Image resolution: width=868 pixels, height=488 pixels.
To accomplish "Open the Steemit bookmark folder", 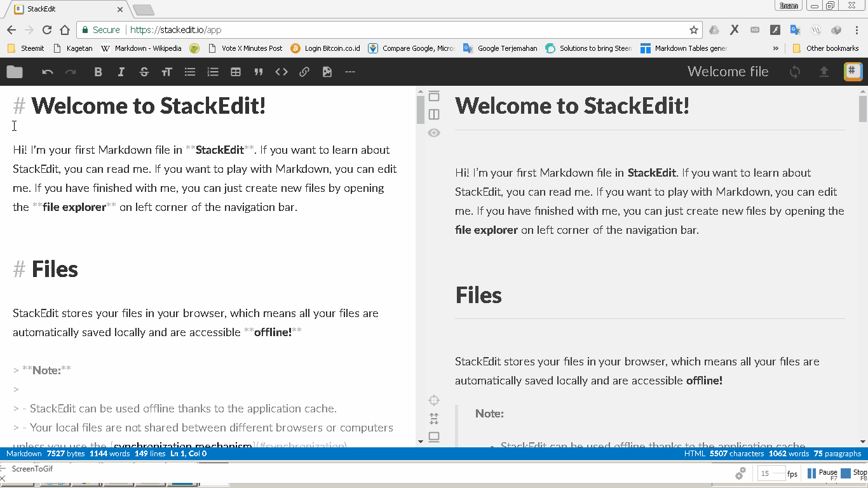I will 25,48.
